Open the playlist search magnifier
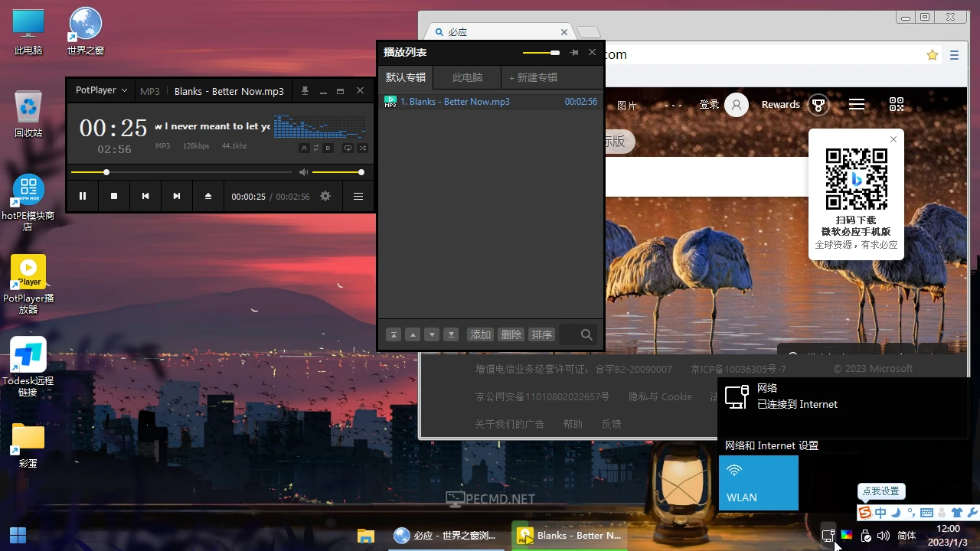 coord(586,334)
